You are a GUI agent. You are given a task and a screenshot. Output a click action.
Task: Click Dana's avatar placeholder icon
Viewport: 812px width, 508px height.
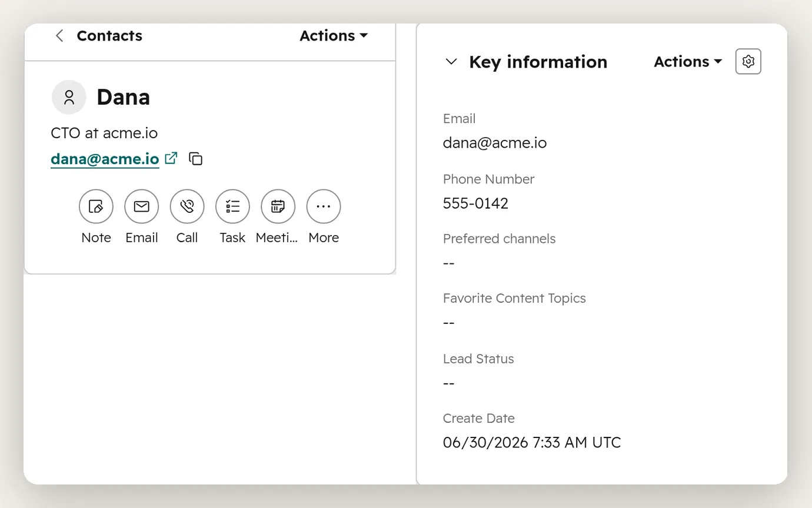point(69,97)
